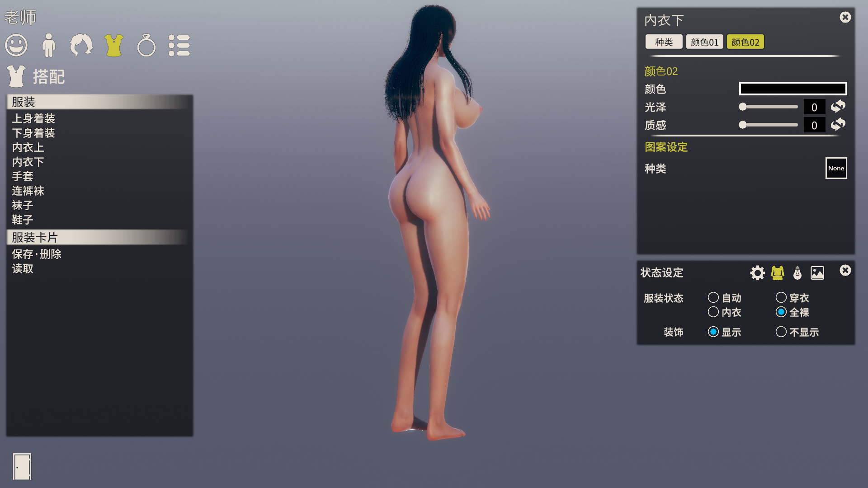Screen dimensions: 868x488
Task: Open the 上身着装 menu entry
Action: pyautogui.click(x=33, y=118)
